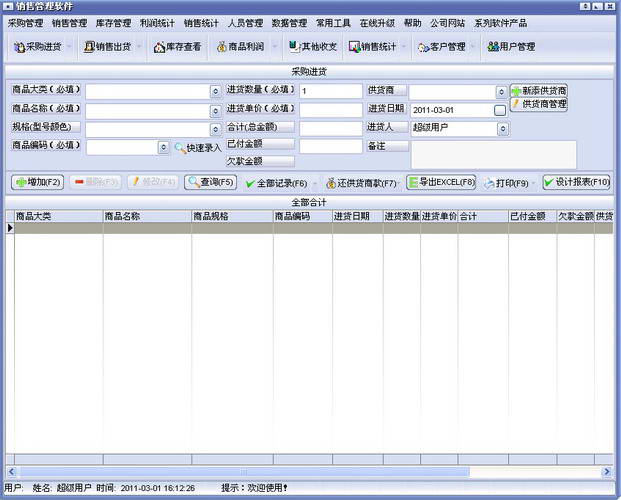Click the 已付金额 column header

point(532,216)
